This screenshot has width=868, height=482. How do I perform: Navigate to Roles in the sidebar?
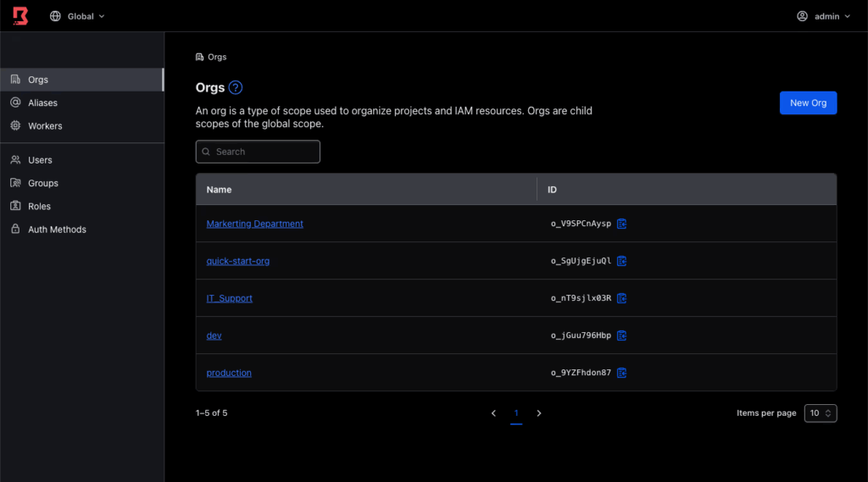39,206
